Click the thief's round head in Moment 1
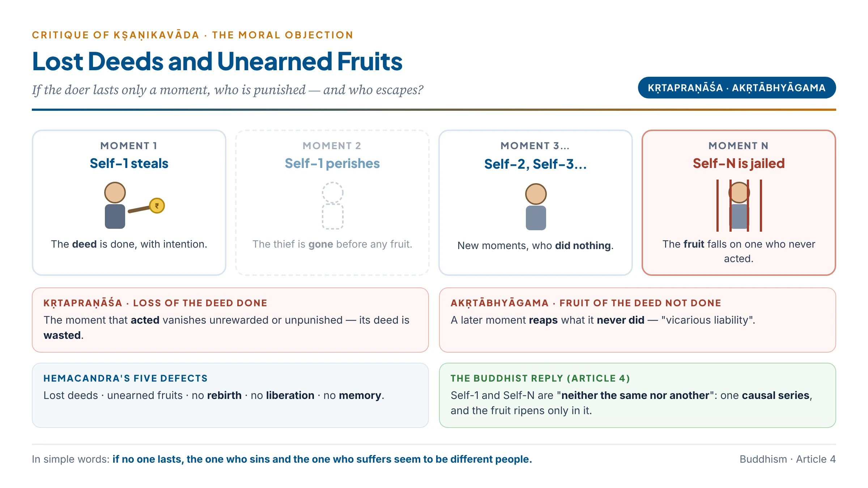 coord(115,193)
